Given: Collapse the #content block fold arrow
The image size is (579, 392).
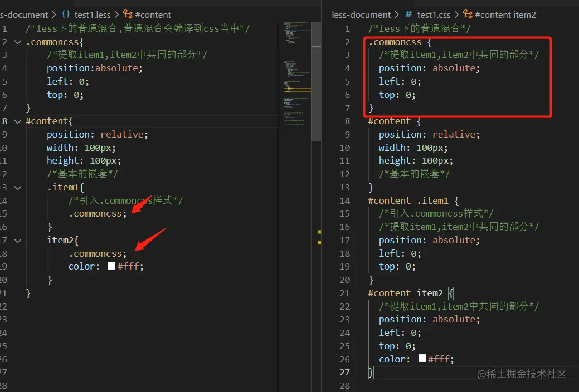Looking at the screenshot, I should point(17,121).
